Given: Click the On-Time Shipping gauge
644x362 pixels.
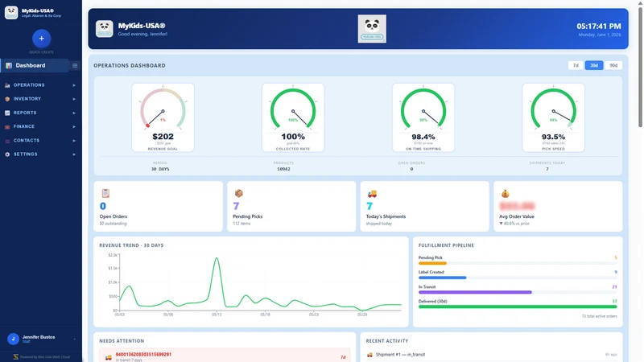Looking at the screenshot, I should (x=423, y=117).
